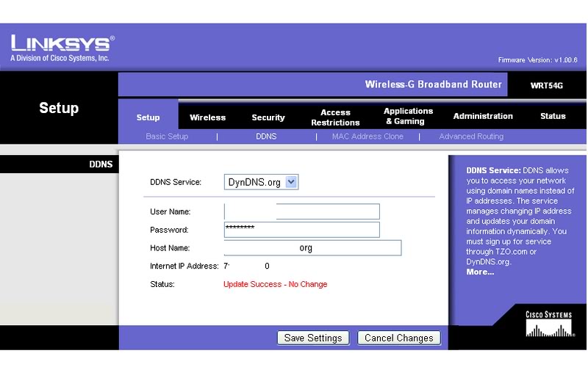Click the Cisco Systems logo
This screenshot has height=392, width=588.
[549, 324]
